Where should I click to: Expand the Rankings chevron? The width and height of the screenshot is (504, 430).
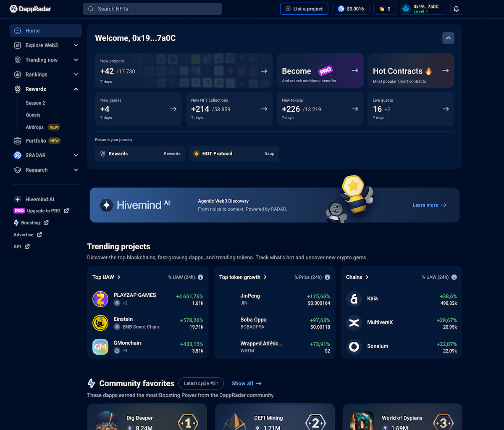[x=76, y=74]
